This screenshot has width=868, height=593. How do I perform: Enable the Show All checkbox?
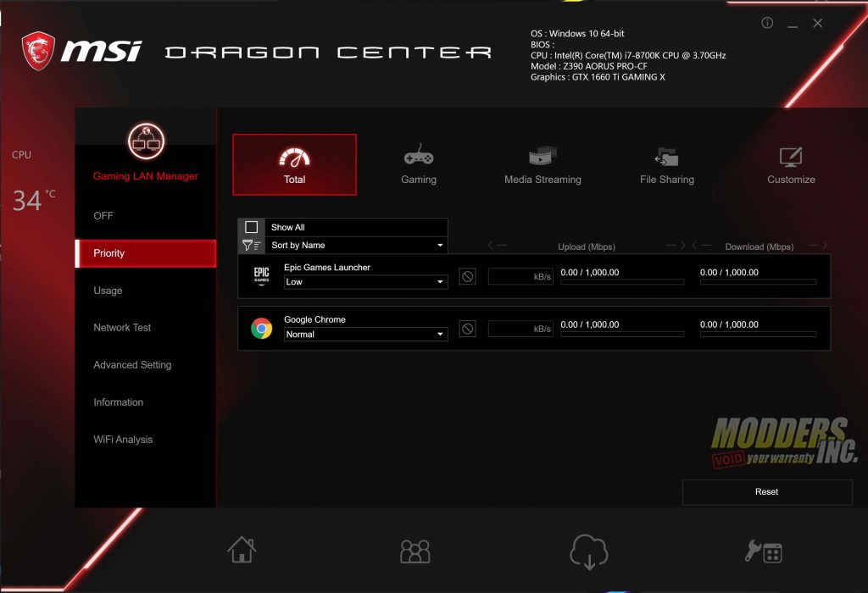[249, 227]
